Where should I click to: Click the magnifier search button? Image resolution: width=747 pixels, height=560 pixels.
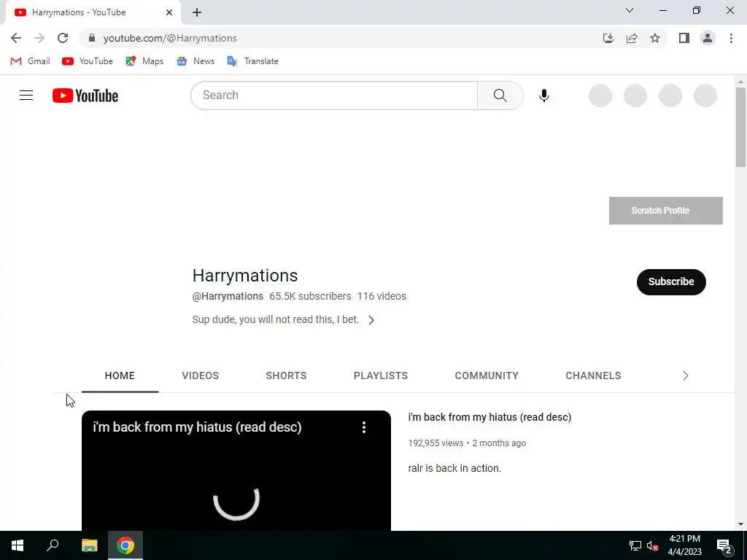[x=500, y=96]
